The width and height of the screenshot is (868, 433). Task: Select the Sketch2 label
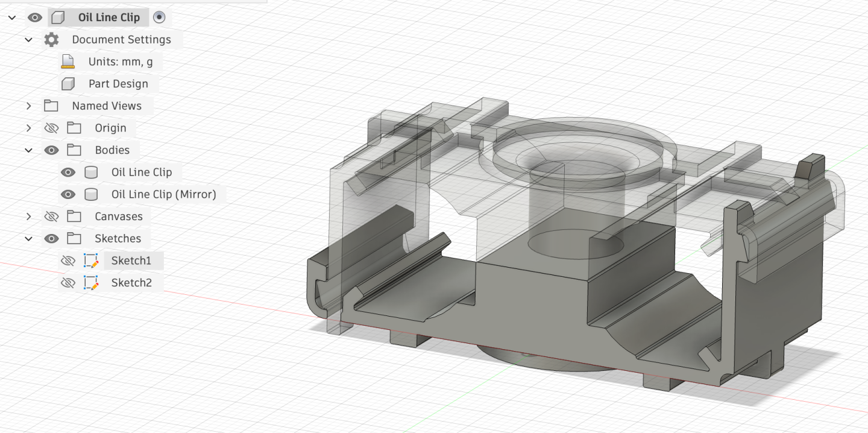131,283
